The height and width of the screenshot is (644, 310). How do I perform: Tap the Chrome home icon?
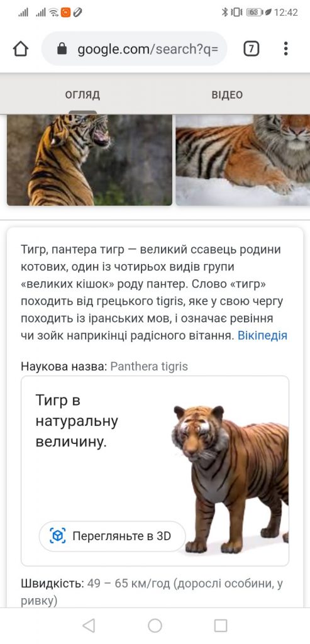[x=21, y=49]
